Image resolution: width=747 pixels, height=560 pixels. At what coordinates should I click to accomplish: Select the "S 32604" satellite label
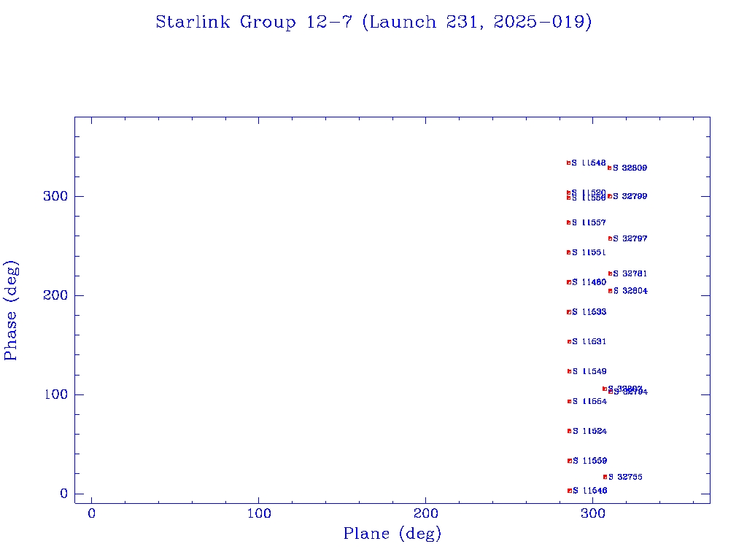[631, 291]
